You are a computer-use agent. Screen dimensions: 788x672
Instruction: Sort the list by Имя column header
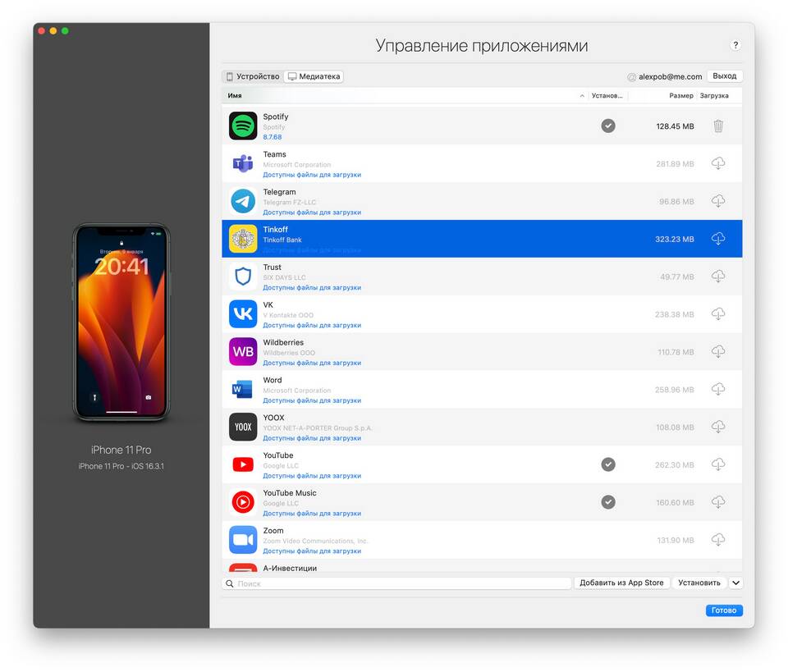(x=402, y=96)
